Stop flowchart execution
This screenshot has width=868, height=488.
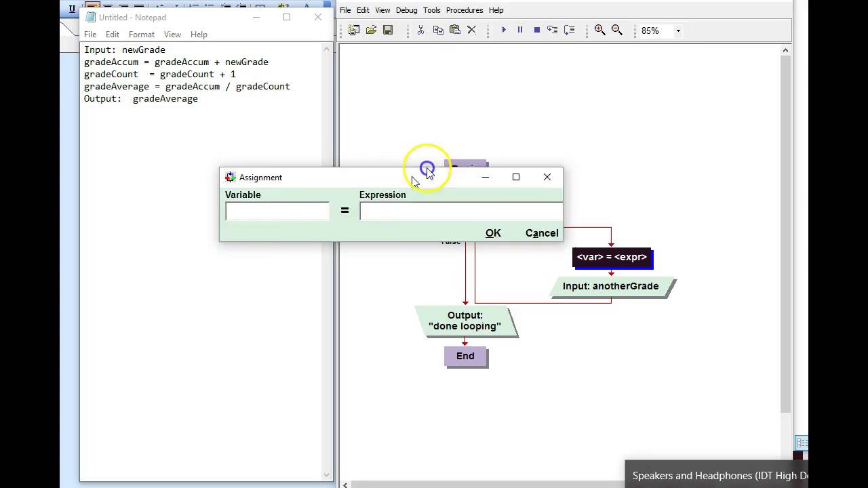[x=536, y=30]
